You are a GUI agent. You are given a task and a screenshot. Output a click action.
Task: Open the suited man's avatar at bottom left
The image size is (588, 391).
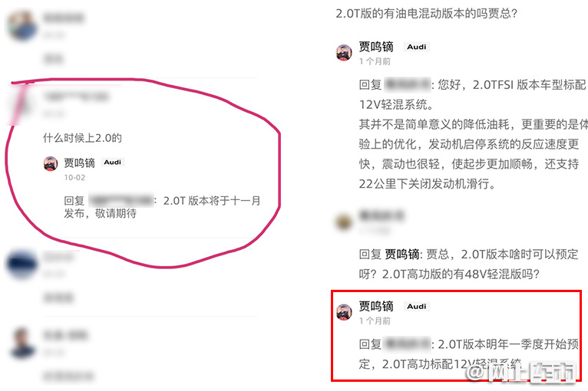22,342
